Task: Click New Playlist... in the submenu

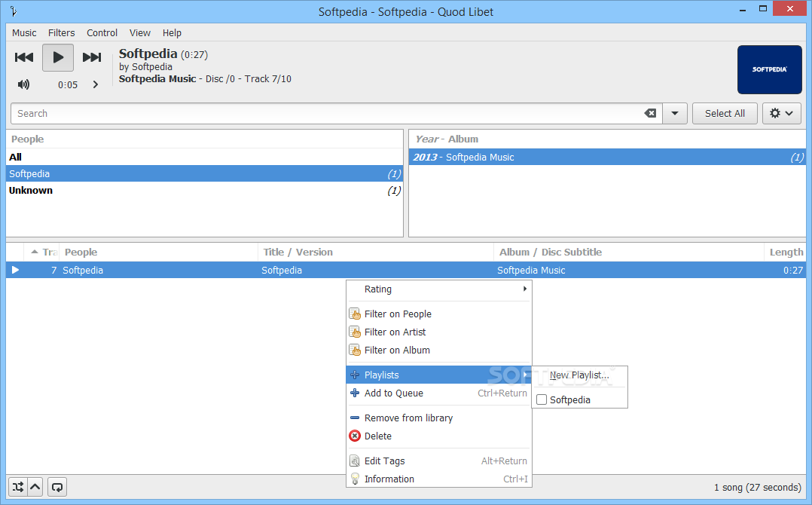Action: click(579, 375)
